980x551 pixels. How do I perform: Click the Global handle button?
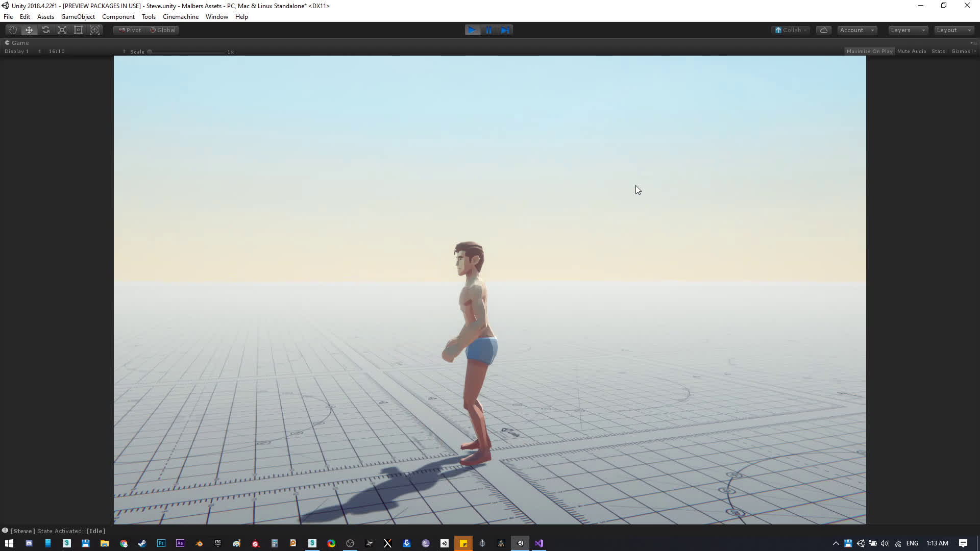click(x=163, y=30)
